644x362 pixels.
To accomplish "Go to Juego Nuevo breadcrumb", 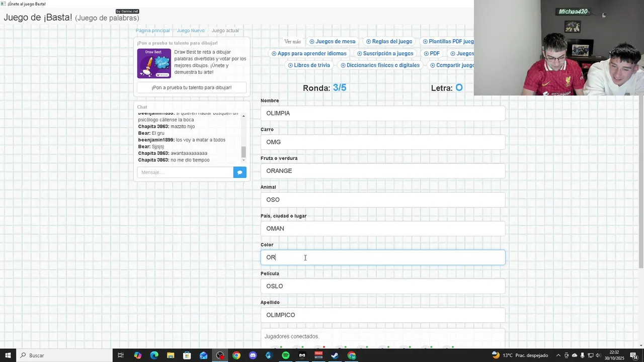I will [x=191, y=31].
